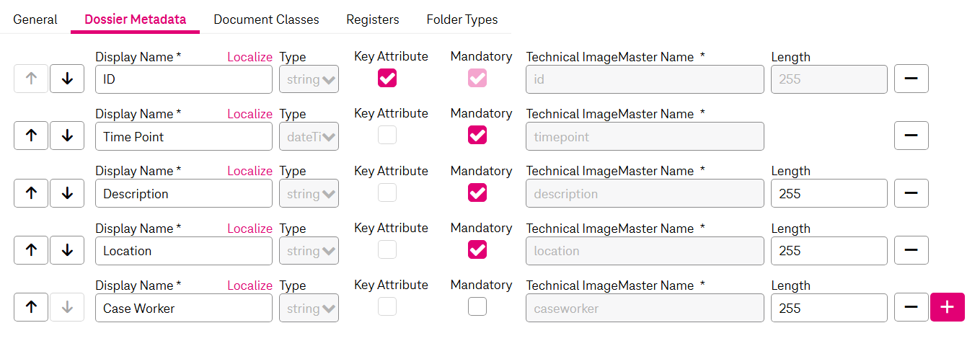Move the Location row up
This screenshot has height=341, width=980.
31,250
